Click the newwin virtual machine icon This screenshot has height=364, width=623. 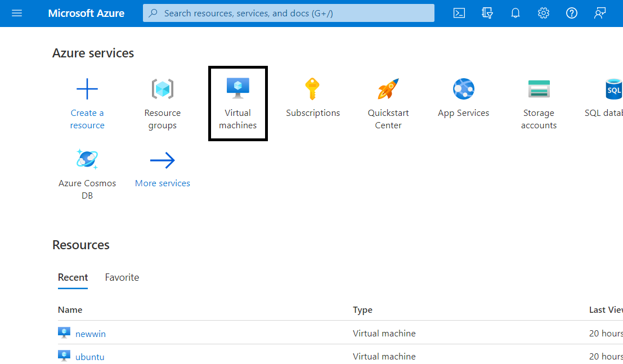pyautogui.click(x=64, y=332)
